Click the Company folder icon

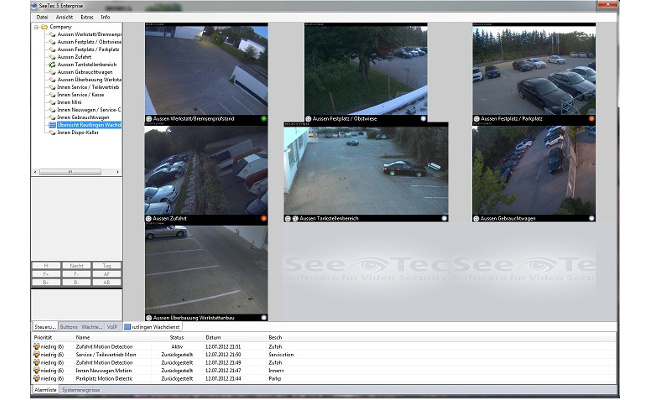44,27
